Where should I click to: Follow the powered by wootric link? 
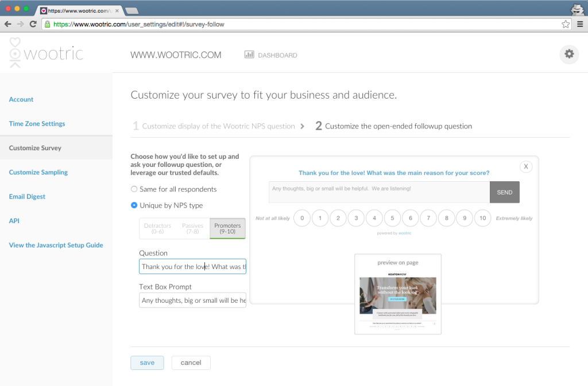405,233
